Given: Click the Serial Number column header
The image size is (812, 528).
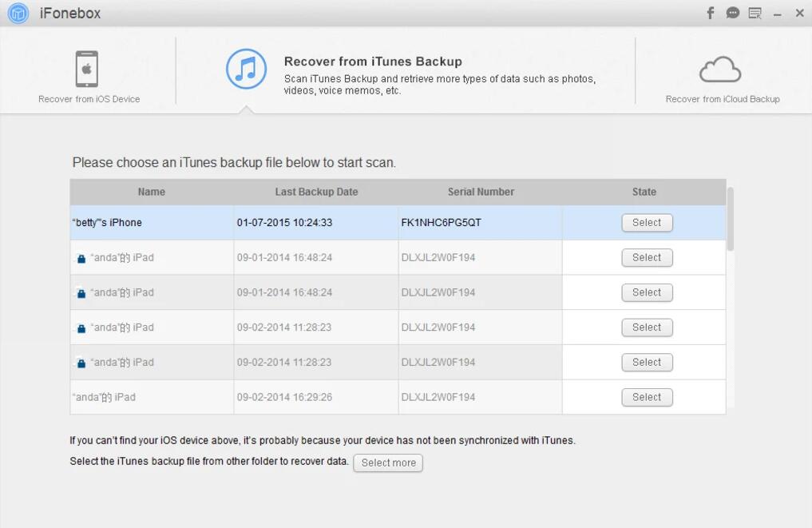Looking at the screenshot, I should tap(481, 192).
